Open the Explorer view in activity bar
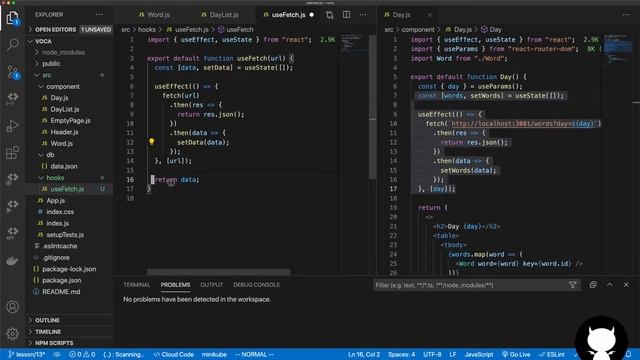The width and height of the screenshot is (640, 360). pos(13,18)
